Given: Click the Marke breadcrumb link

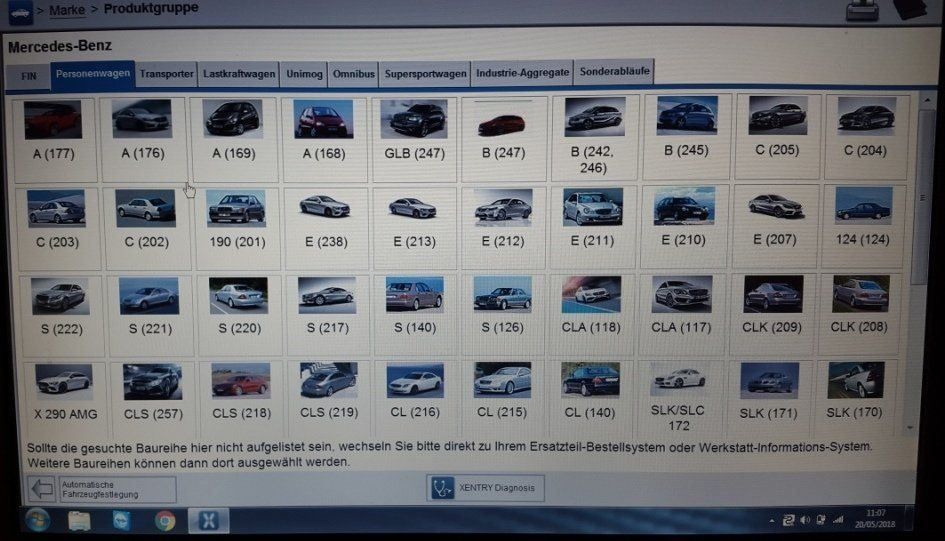Looking at the screenshot, I should tap(67, 10).
